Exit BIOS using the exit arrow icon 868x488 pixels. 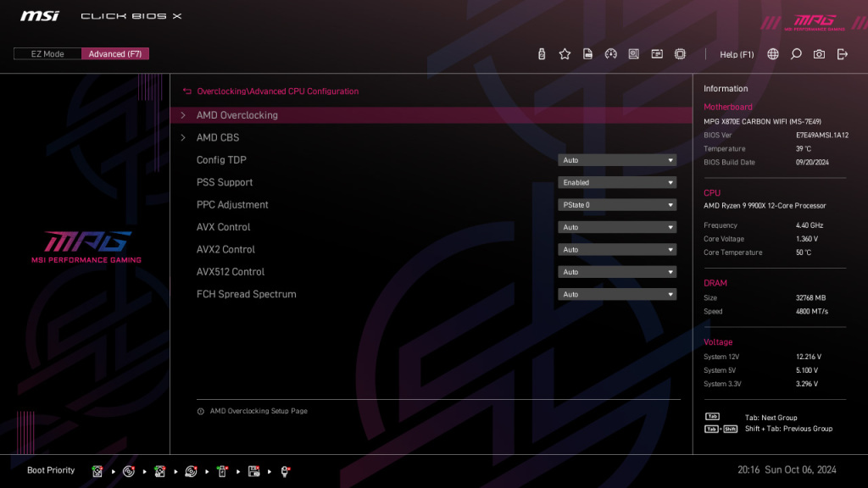tap(841, 53)
